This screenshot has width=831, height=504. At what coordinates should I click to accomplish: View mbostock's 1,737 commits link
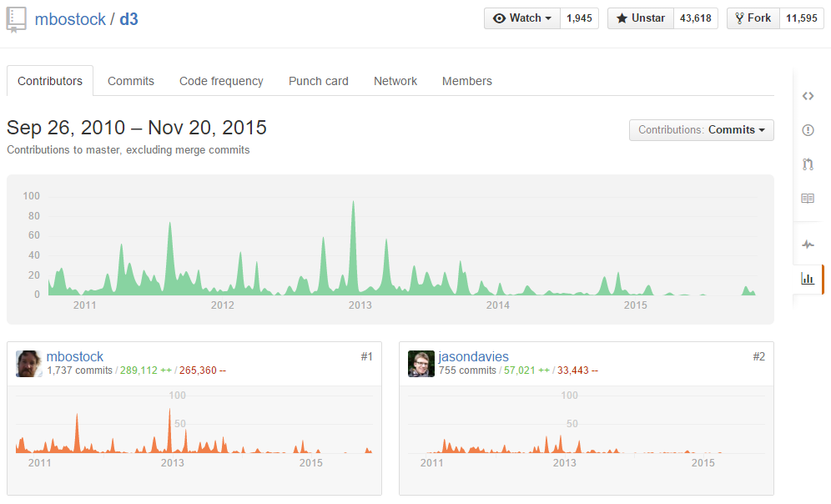[x=80, y=370]
